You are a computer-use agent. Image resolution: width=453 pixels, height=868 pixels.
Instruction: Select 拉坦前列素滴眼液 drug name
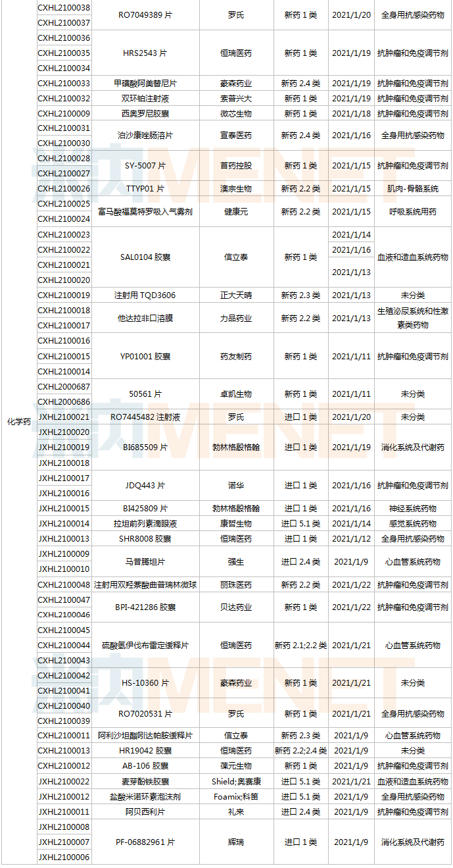[x=145, y=524]
